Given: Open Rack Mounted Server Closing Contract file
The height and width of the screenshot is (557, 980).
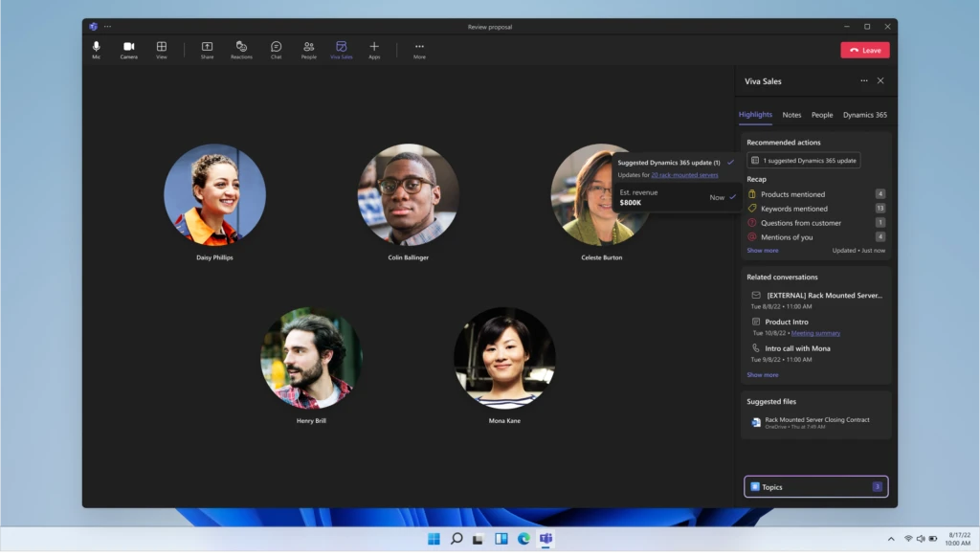Looking at the screenshot, I should [x=816, y=420].
